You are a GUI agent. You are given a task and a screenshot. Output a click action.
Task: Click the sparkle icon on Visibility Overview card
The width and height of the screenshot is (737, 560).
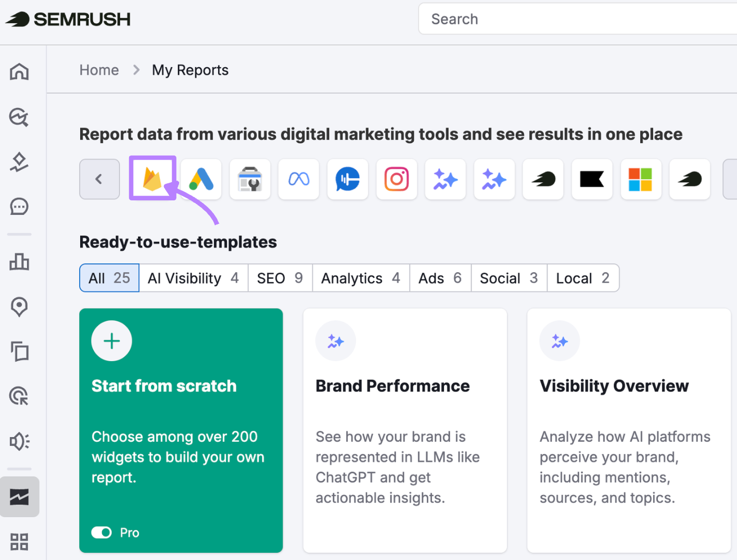point(560,341)
